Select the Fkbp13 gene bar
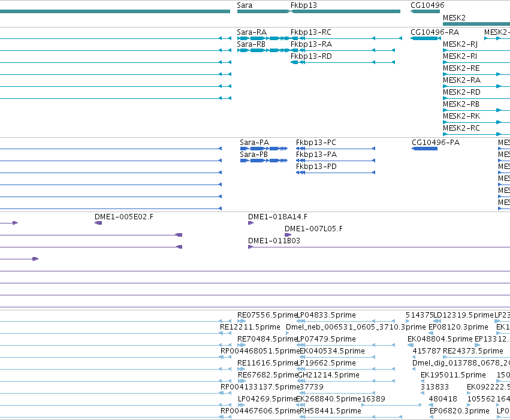Image resolution: width=510 pixels, height=420 pixels. (x=345, y=11)
